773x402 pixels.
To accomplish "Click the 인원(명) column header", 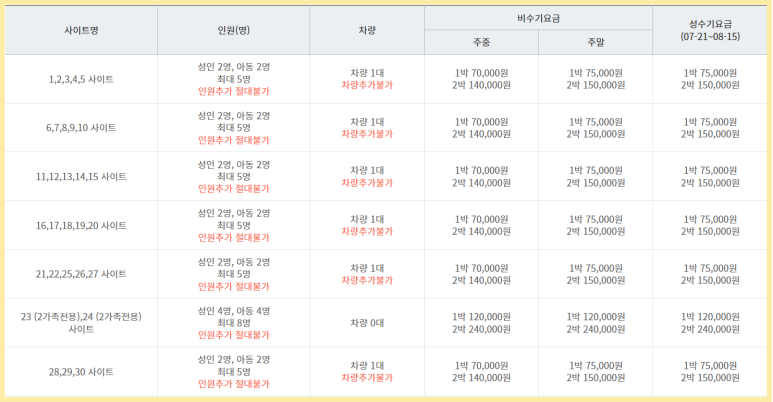I will [234, 30].
